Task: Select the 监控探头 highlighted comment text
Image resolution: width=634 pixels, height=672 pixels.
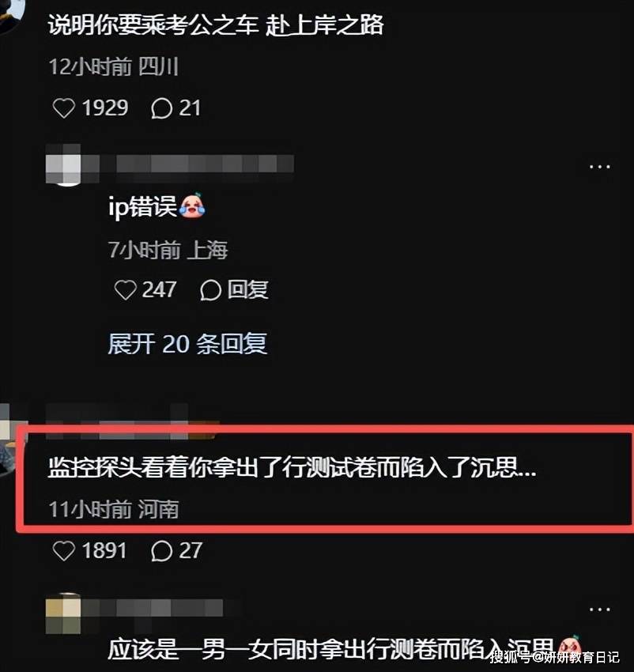Action: [292, 466]
